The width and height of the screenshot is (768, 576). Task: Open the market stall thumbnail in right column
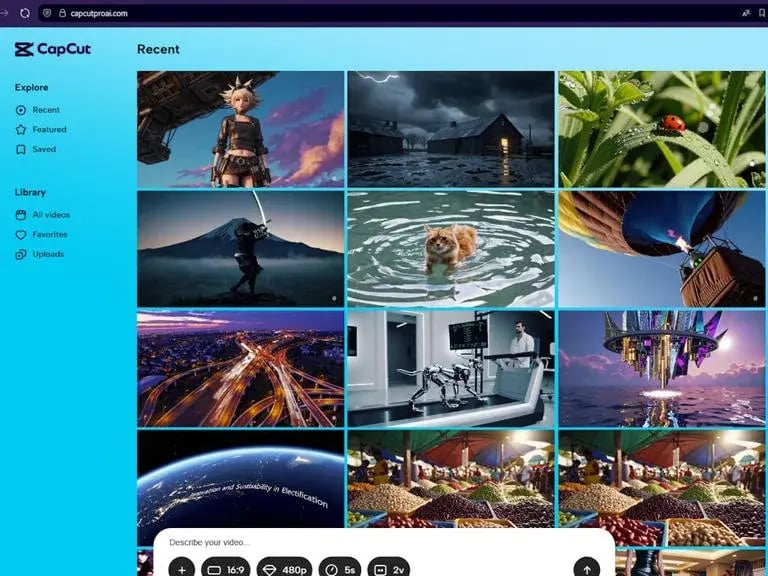click(662, 482)
